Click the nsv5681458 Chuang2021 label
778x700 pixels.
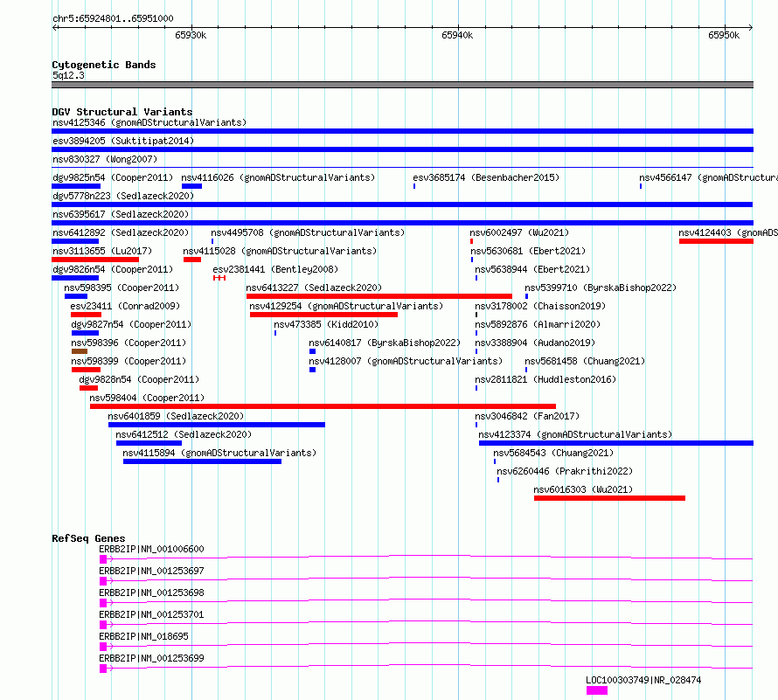point(585,361)
